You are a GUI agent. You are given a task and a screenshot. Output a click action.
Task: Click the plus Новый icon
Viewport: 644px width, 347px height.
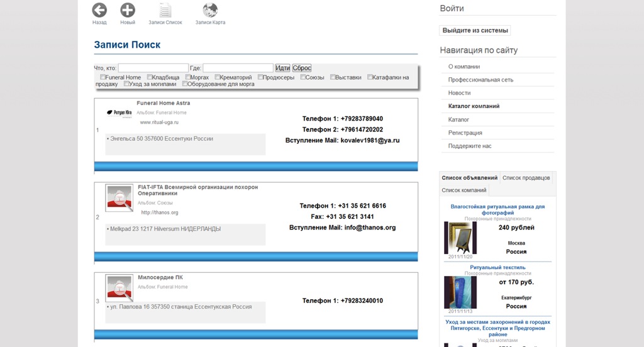coord(128,10)
